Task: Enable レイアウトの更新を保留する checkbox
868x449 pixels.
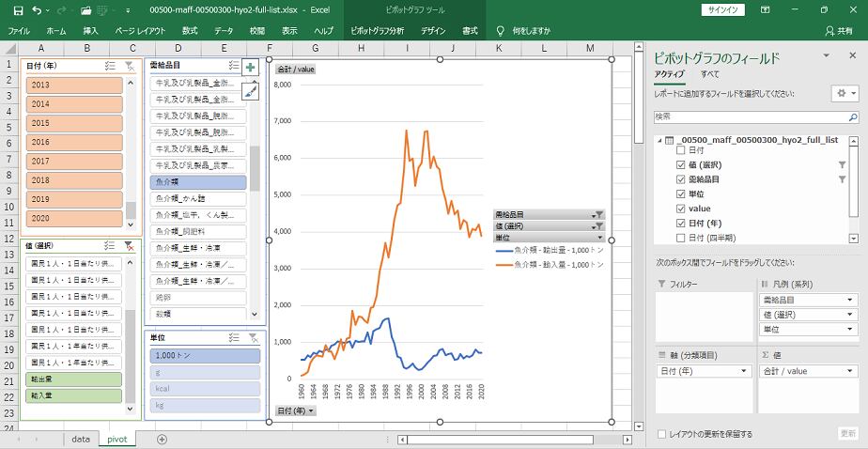Action: tap(663, 434)
